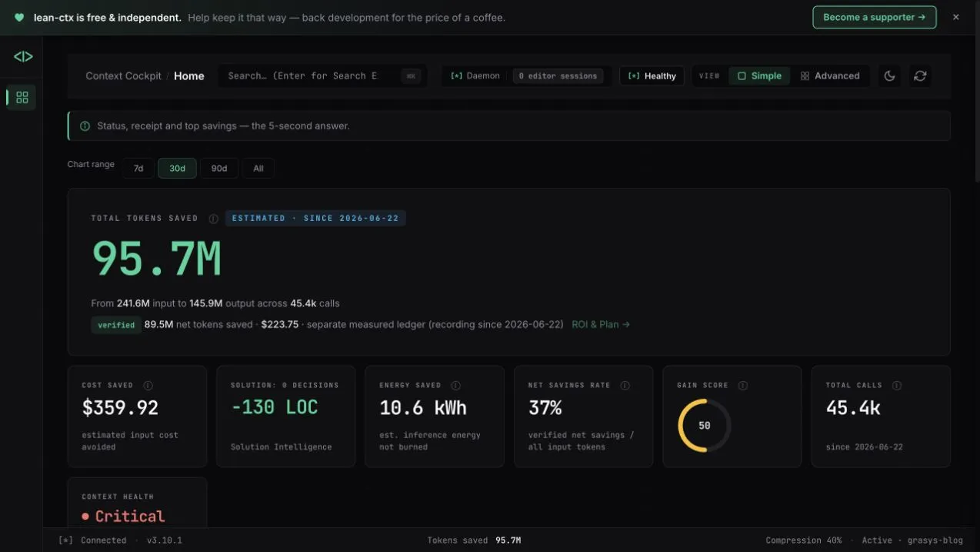The width and height of the screenshot is (980, 552).
Task: Click the lean-ctx logo icon in sidebar
Action: pyautogui.click(x=23, y=56)
